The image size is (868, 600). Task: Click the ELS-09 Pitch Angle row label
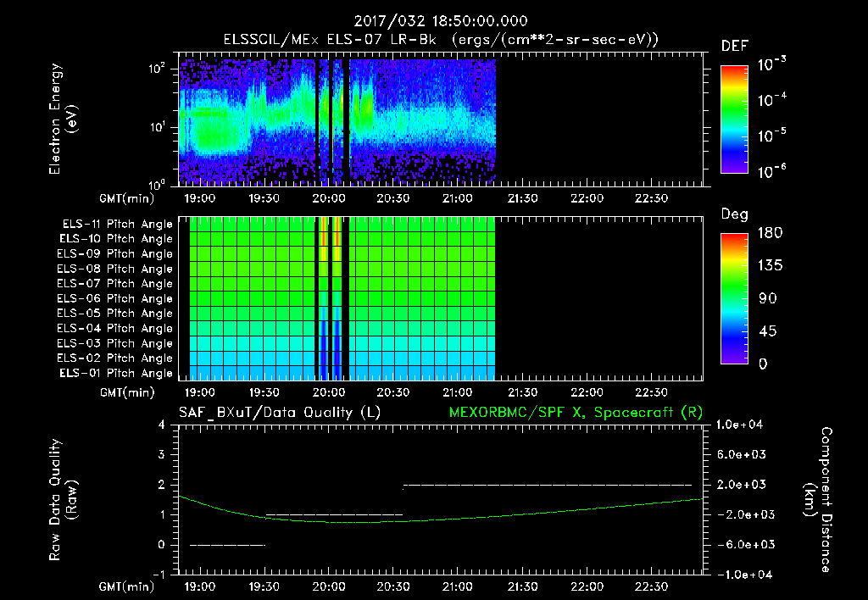point(114,254)
